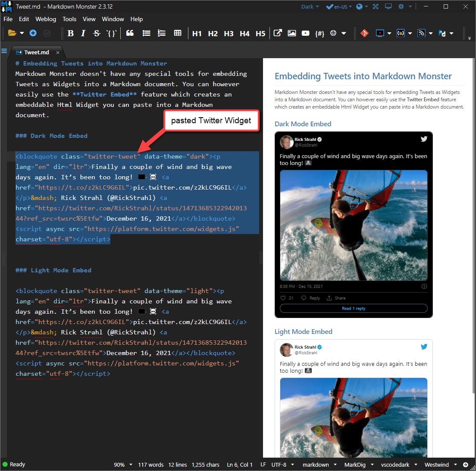
Task: Embed a YouTube video
Action: [305, 33]
